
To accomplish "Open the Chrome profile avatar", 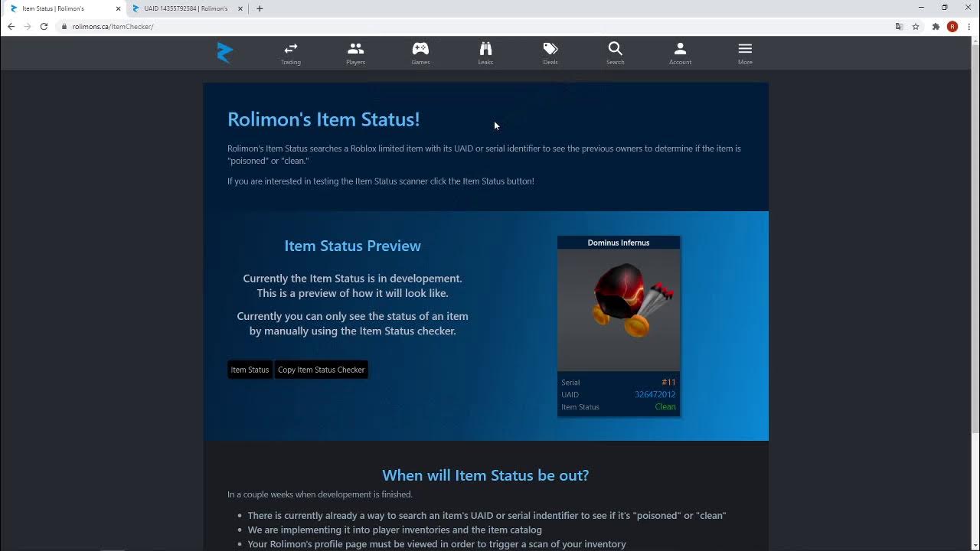I will tap(952, 26).
